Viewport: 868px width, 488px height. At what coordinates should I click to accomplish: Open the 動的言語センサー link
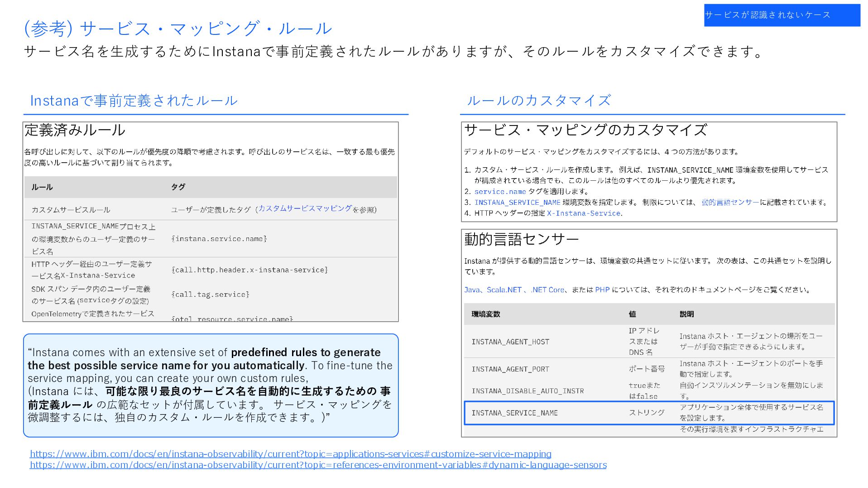pyautogui.click(x=730, y=203)
